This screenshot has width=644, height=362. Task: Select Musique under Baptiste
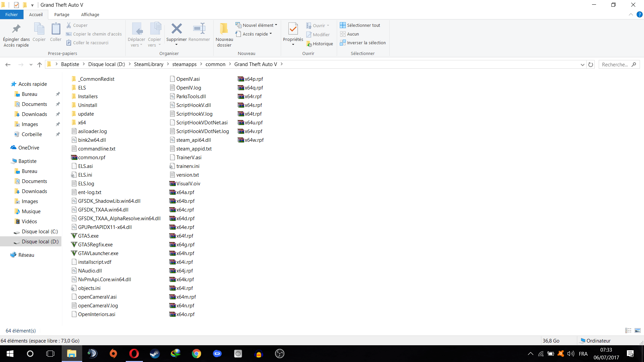[31, 212]
